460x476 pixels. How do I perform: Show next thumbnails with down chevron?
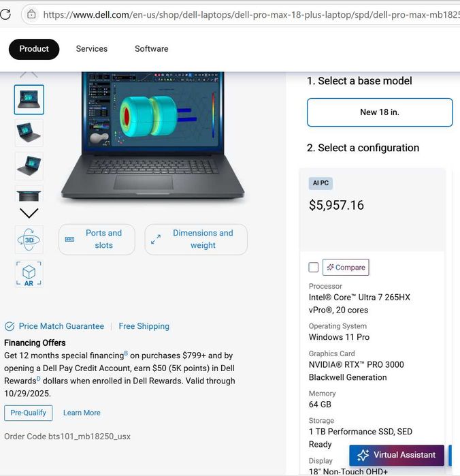pyautogui.click(x=29, y=212)
